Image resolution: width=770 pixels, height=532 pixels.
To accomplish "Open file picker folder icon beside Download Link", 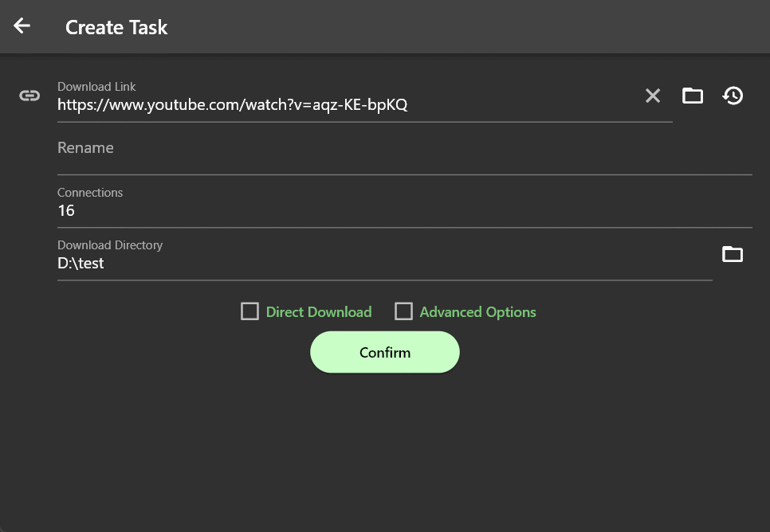I will click(693, 96).
